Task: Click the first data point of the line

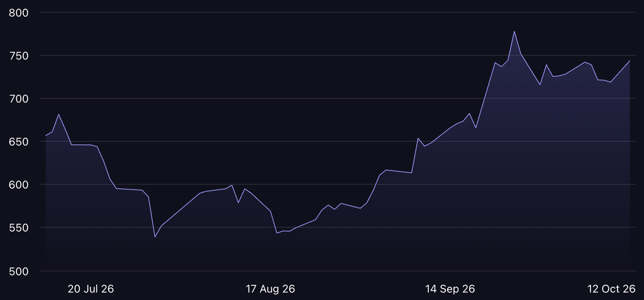Action: pos(45,136)
